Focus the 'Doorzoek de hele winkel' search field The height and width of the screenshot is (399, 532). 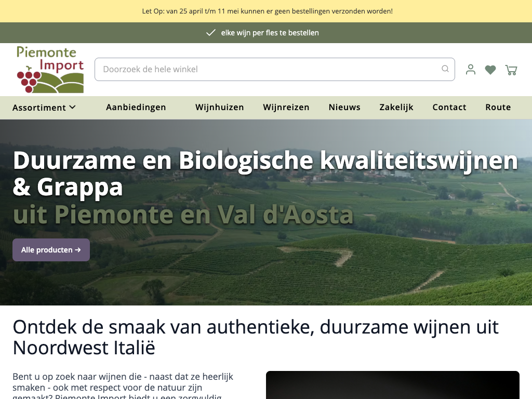coord(268,69)
